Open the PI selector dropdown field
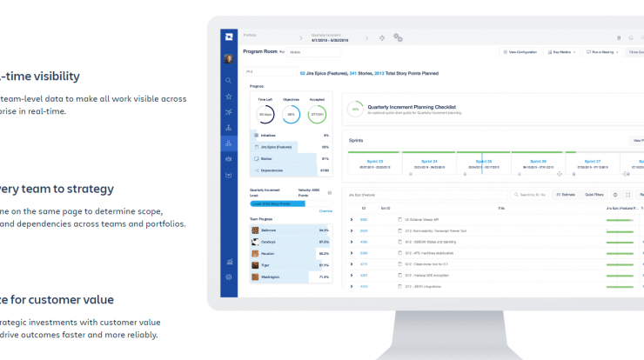644x360 pixels. tap(270, 72)
